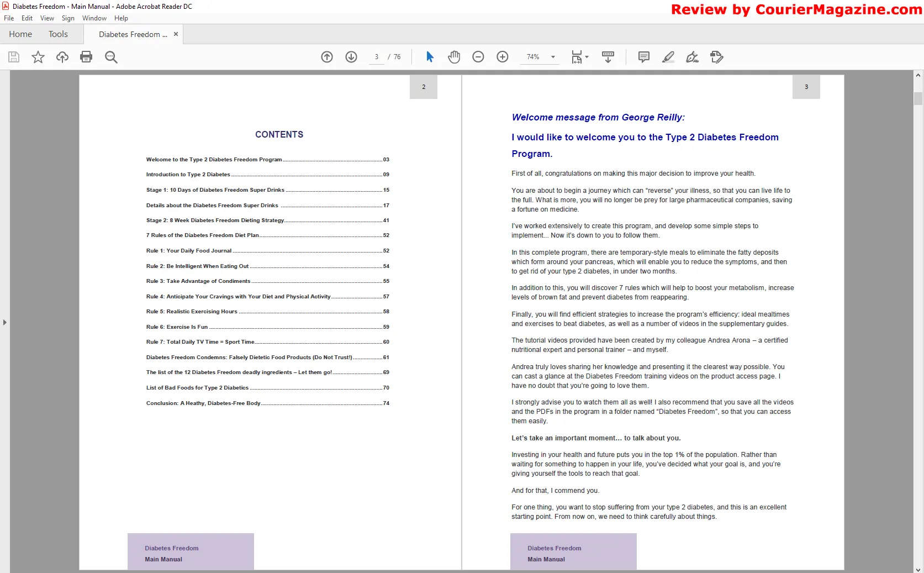Click the scrollbar up arrow
This screenshot has height=573, width=924.
point(918,75)
